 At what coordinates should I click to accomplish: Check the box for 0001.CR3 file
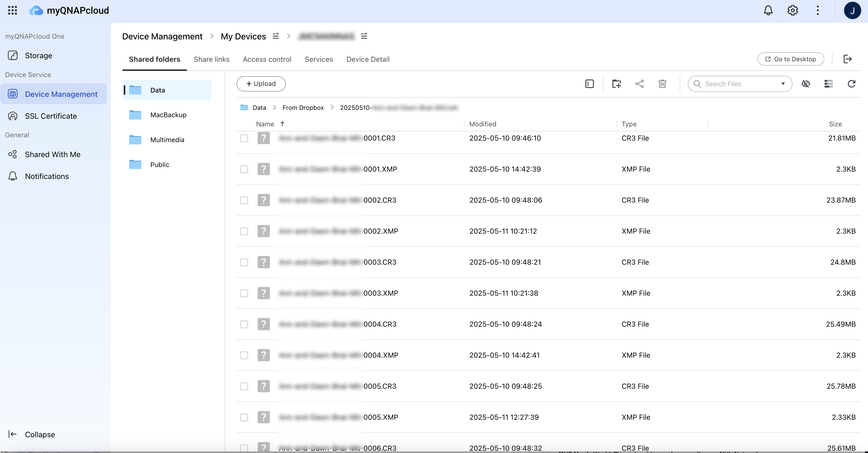[244, 138]
